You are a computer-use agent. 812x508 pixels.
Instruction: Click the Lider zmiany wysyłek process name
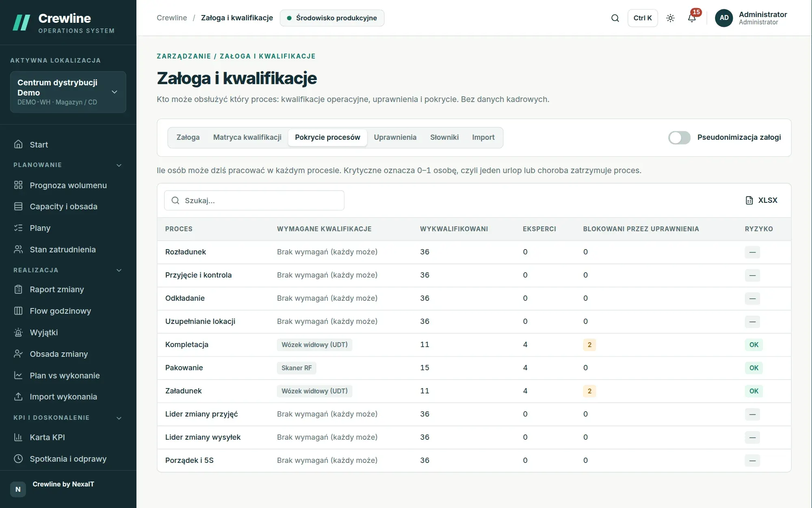[203, 437]
